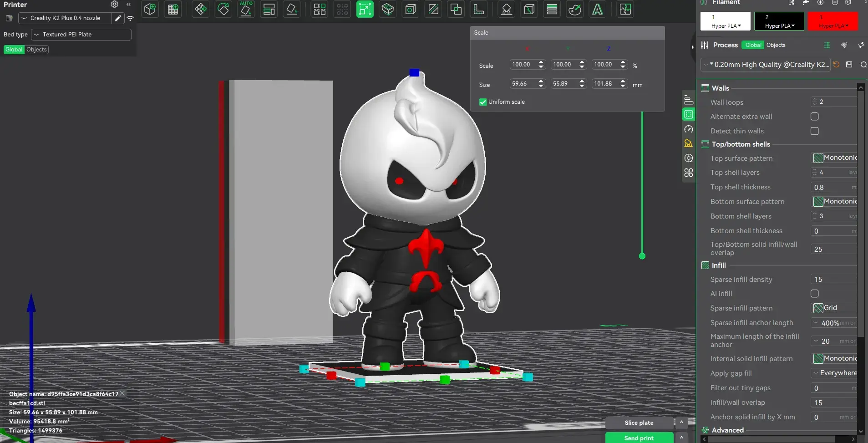Click the Slice plate button
This screenshot has height=443, width=868.
pyautogui.click(x=639, y=423)
